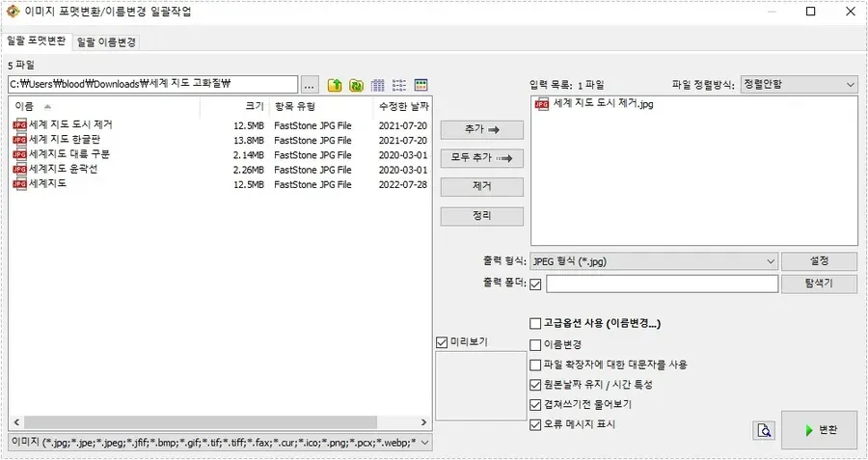Open the conversion preview magnifier icon
Viewport: 868px width, 460px height.
(764, 430)
